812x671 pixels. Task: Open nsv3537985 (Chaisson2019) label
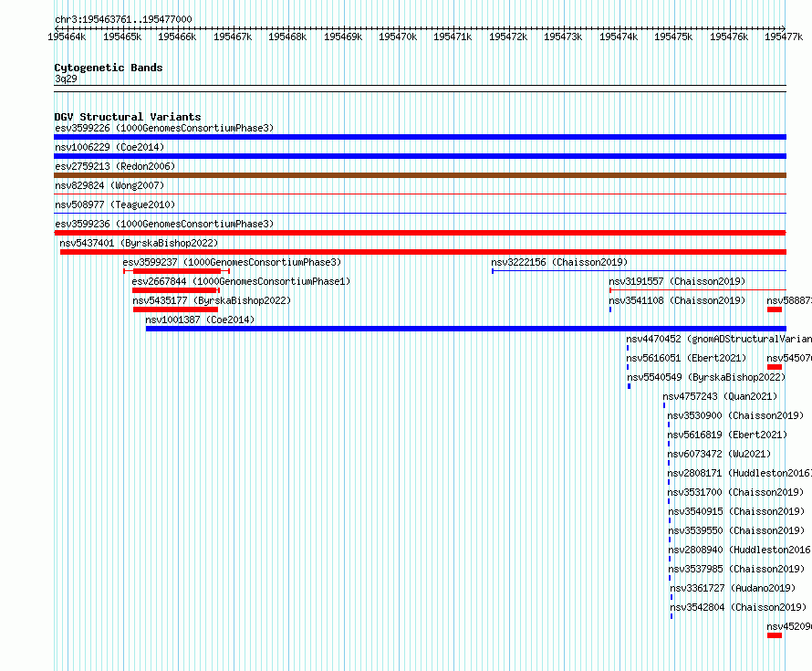736,569
